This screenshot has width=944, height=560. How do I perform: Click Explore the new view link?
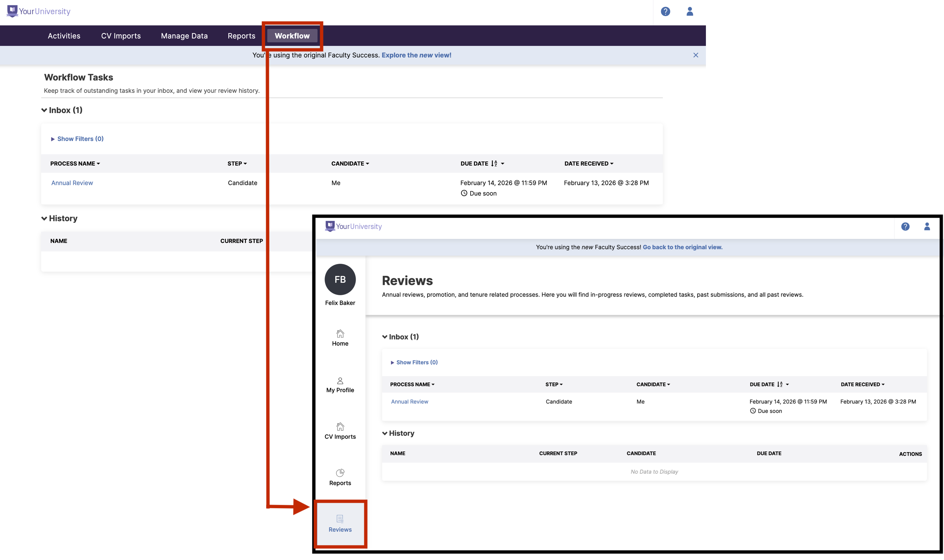(416, 55)
